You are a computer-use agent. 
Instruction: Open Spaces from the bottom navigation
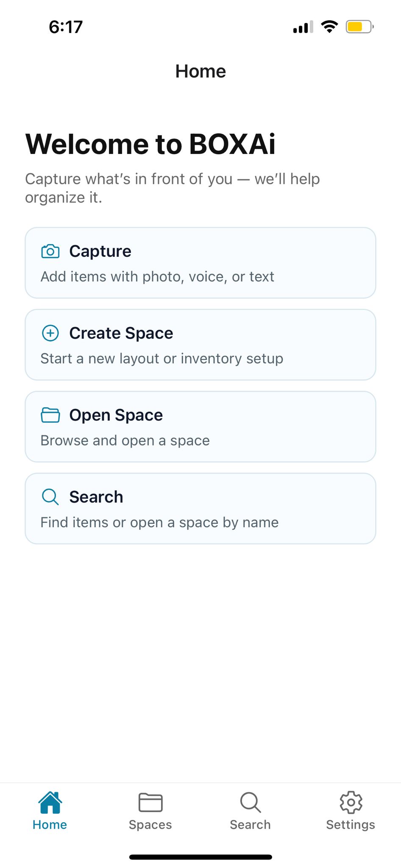150,810
